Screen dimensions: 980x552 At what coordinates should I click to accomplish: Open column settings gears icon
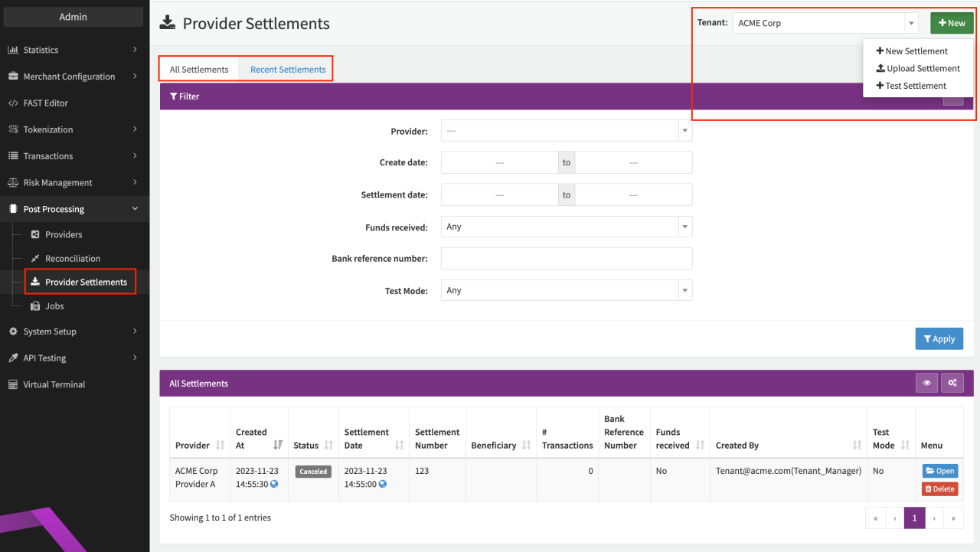pos(952,383)
